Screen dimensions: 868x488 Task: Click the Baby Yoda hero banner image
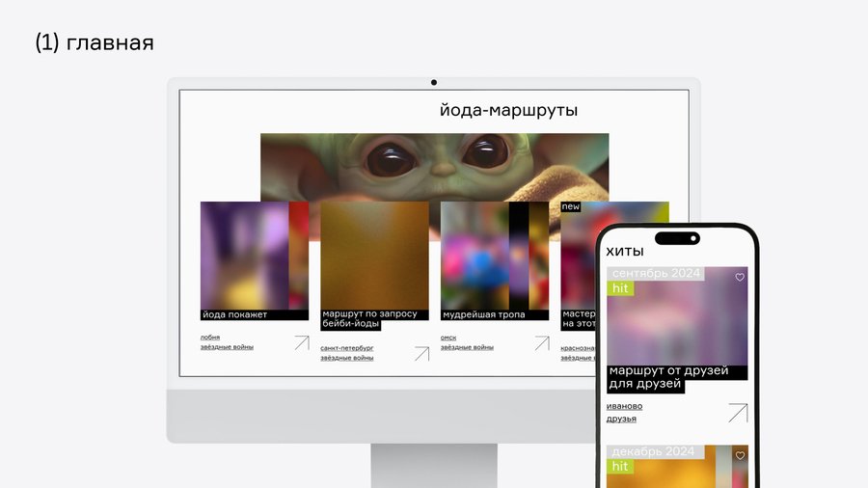coord(435,167)
